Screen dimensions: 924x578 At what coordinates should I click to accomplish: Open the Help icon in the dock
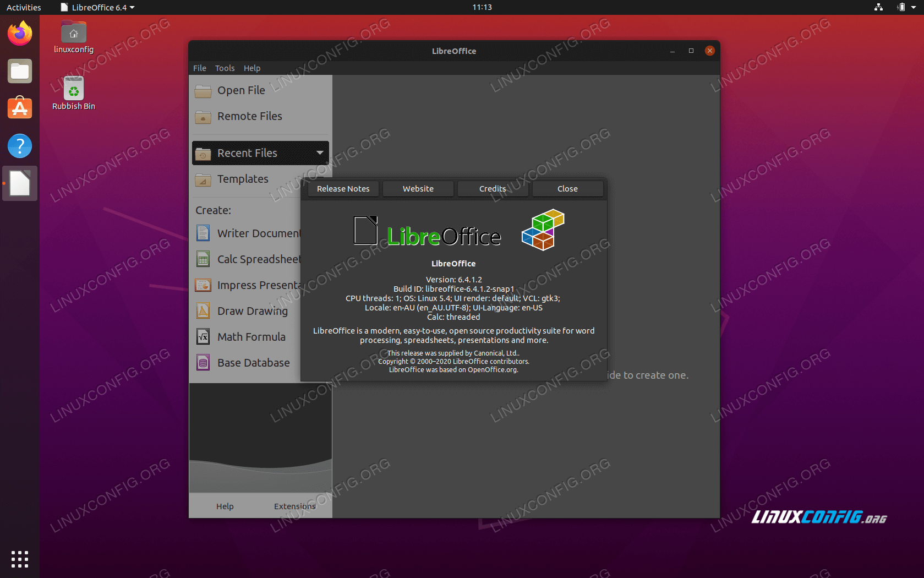[20, 146]
